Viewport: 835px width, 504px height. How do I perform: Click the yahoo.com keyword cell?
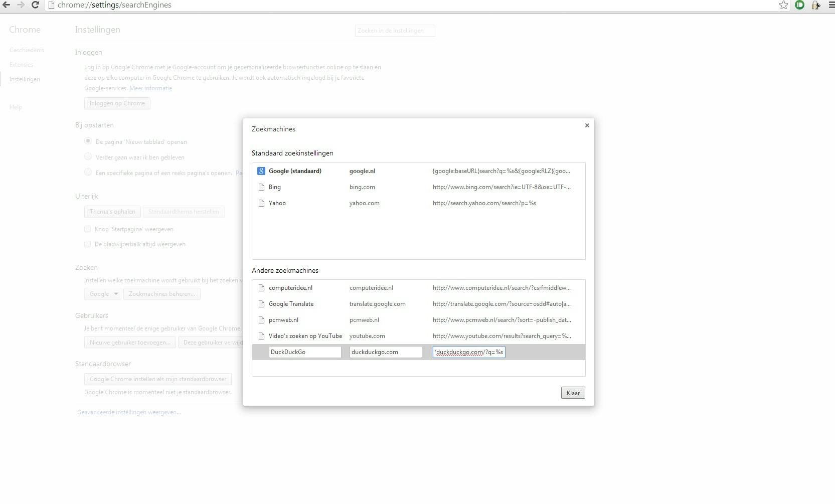pos(365,203)
